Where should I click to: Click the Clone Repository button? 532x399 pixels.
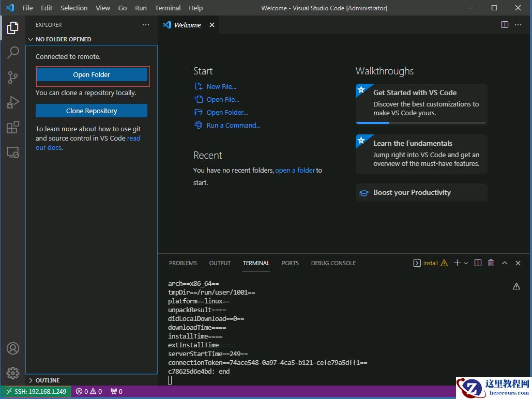click(x=92, y=111)
